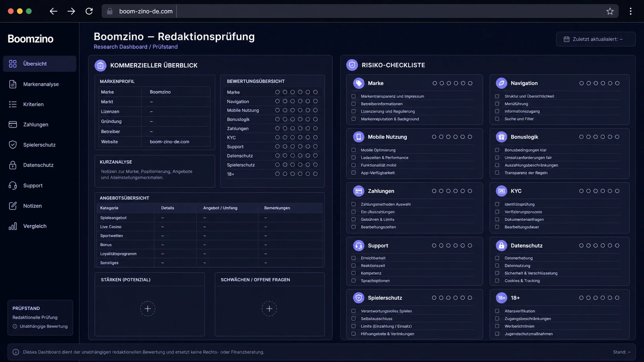This screenshot has width=644, height=362.
Task: Add a strength with the plus icon
Action: coord(148,309)
